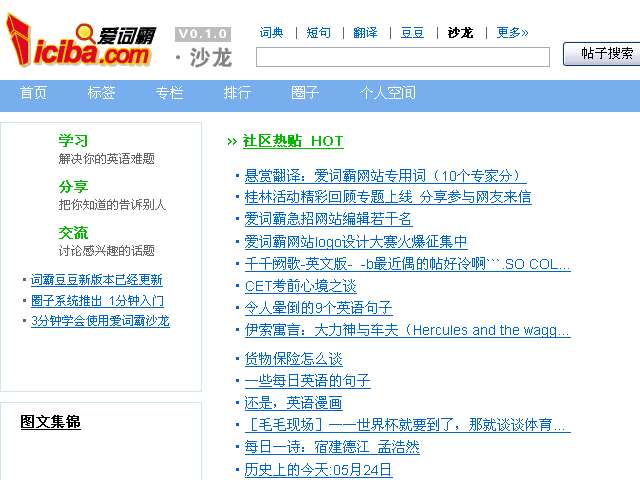Open post 历史上的今天:05月24日
Screen dimensions: 640x480
pos(318,470)
